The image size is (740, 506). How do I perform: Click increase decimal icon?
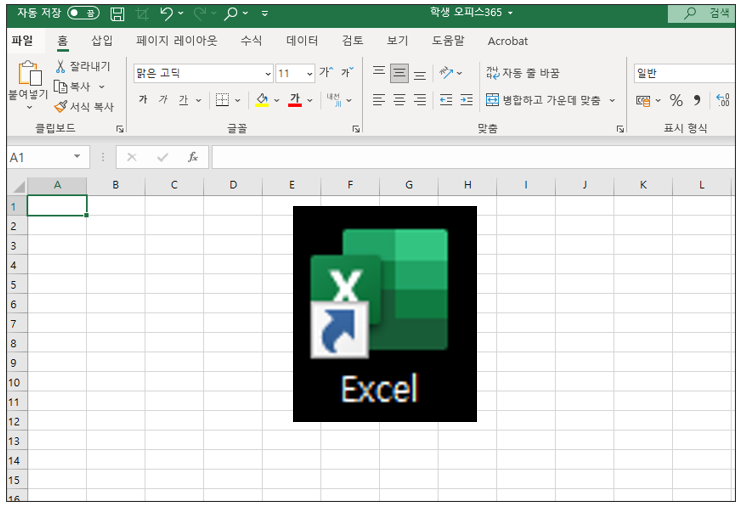point(723,100)
